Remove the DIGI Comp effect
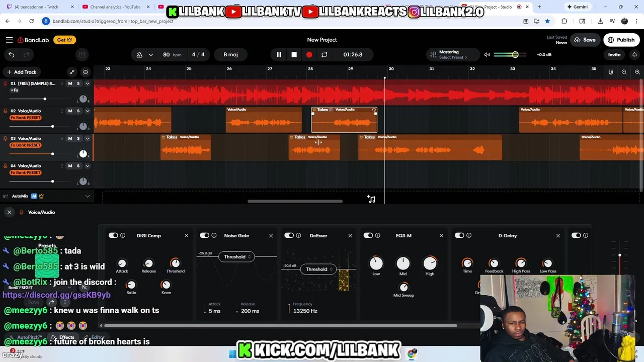644x362 pixels. pyautogui.click(x=186, y=235)
